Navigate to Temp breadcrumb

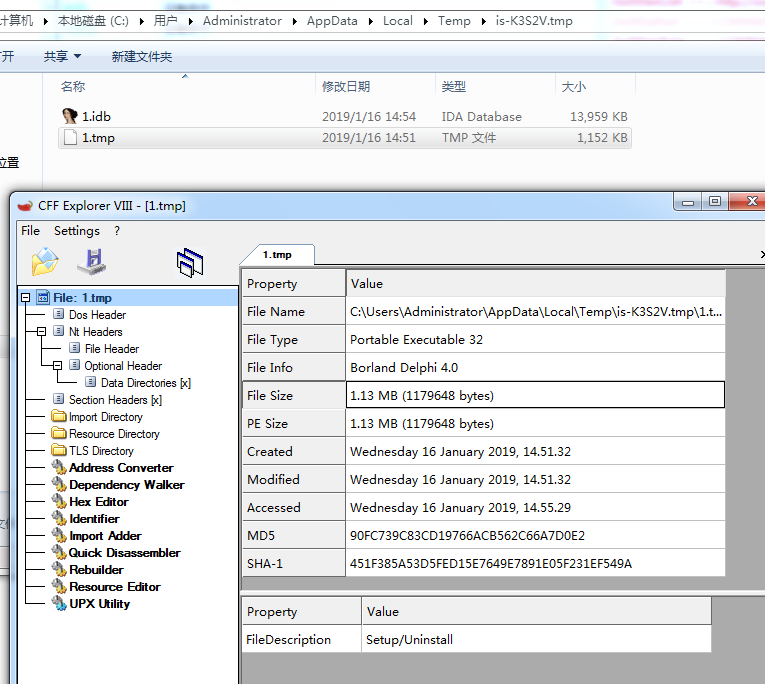click(454, 21)
